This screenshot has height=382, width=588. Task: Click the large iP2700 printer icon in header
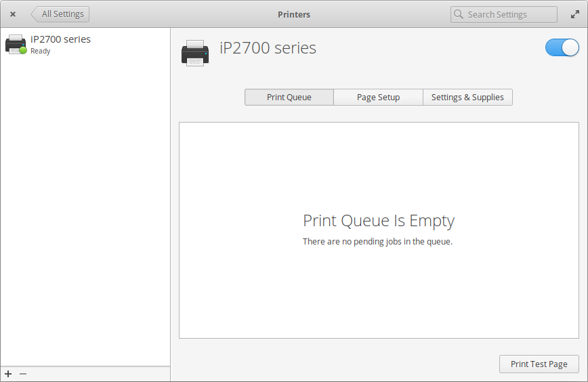195,53
